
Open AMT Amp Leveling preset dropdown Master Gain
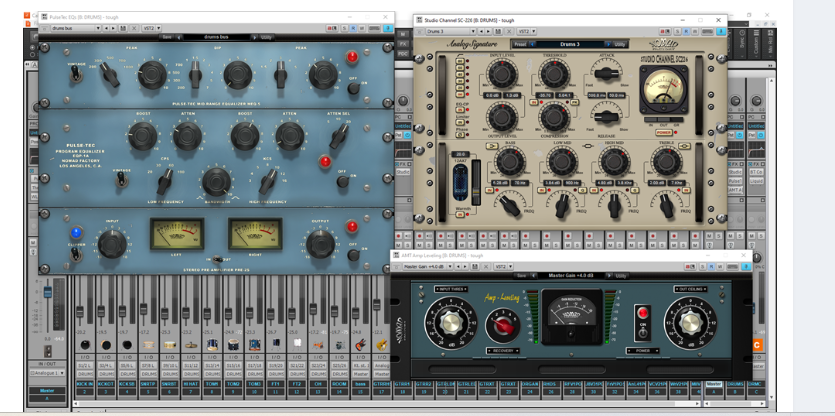tap(428, 267)
